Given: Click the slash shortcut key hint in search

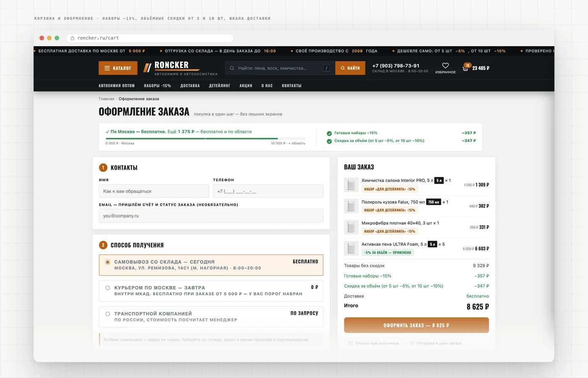Looking at the screenshot, I should [x=326, y=68].
